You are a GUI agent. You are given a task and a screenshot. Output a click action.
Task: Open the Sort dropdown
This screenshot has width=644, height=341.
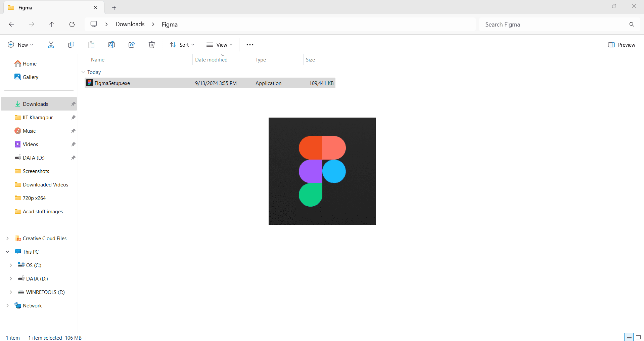pos(182,44)
